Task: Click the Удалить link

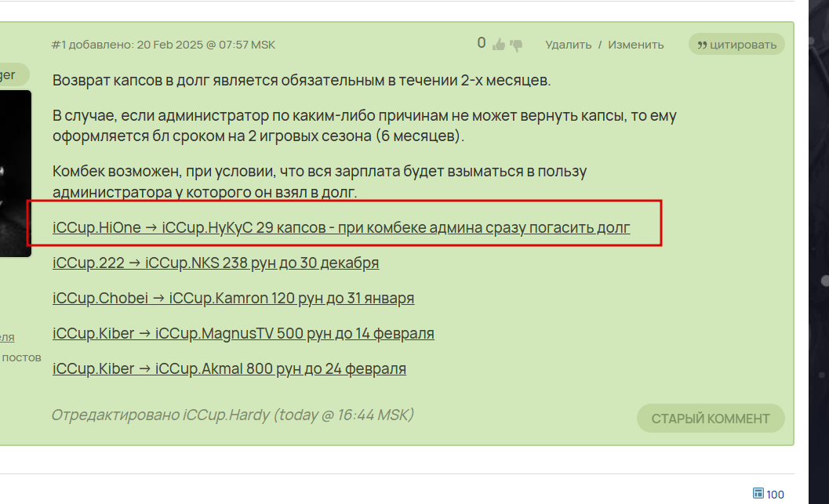Action: tap(568, 45)
